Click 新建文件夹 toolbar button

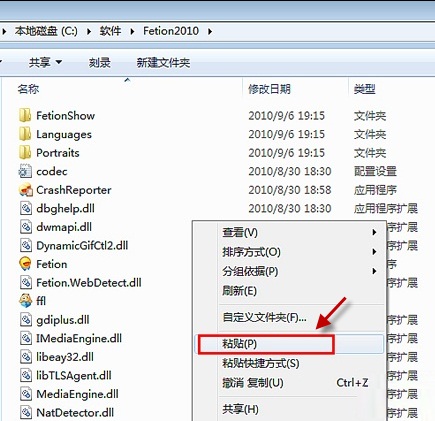point(163,62)
